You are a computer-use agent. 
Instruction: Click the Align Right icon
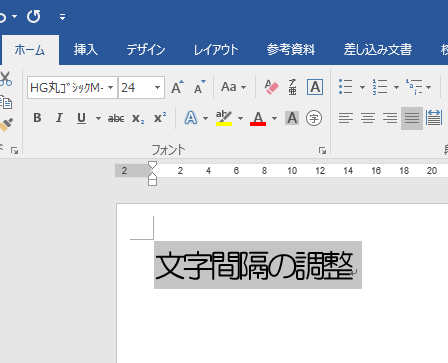(x=390, y=118)
